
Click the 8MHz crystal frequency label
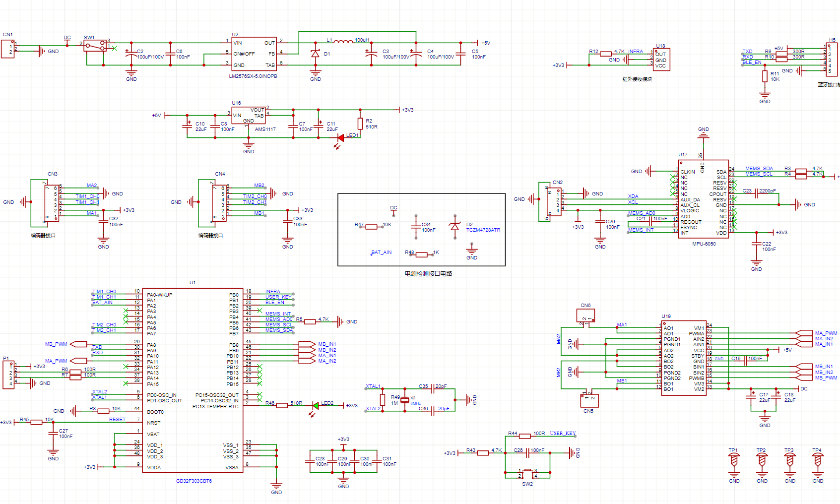(x=416, y=403)
